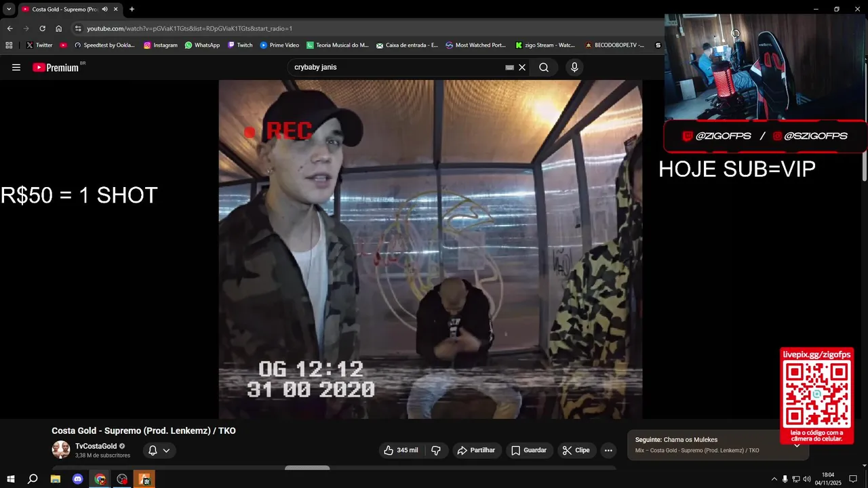This screenshot has height=488, width=868.
Task: Open the notification bell dropdown for TvCostaGold
Action: pos(159,450)
